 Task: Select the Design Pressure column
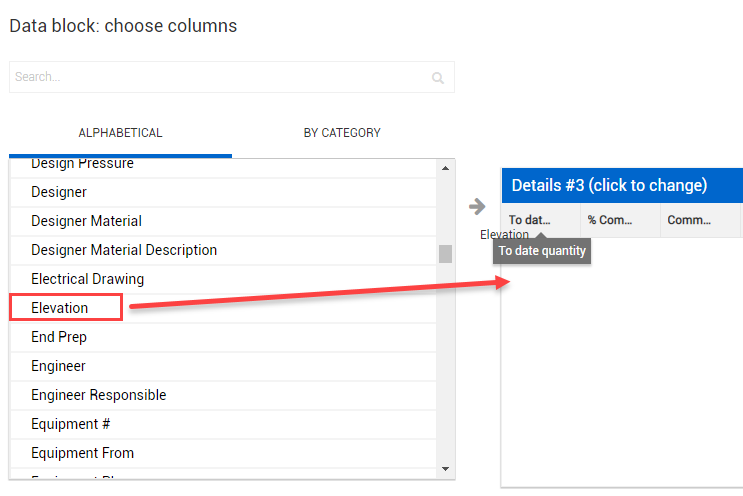click(82, 164)
